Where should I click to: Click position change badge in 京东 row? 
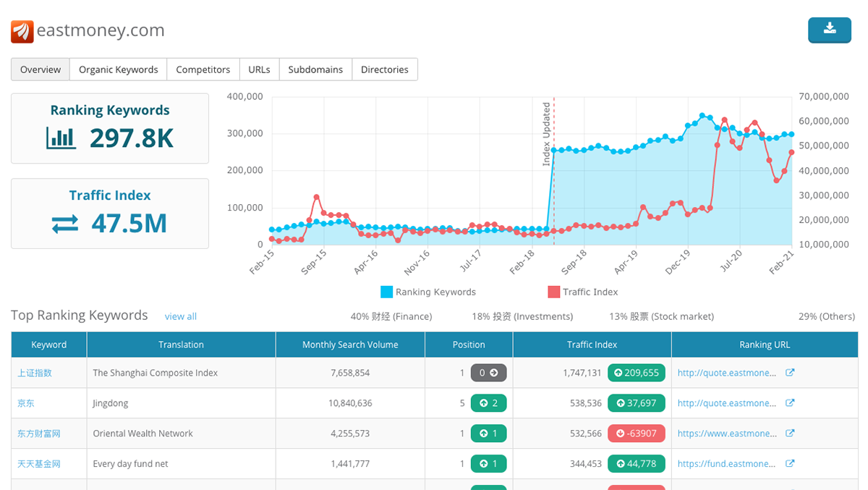(x=489, y=403)
